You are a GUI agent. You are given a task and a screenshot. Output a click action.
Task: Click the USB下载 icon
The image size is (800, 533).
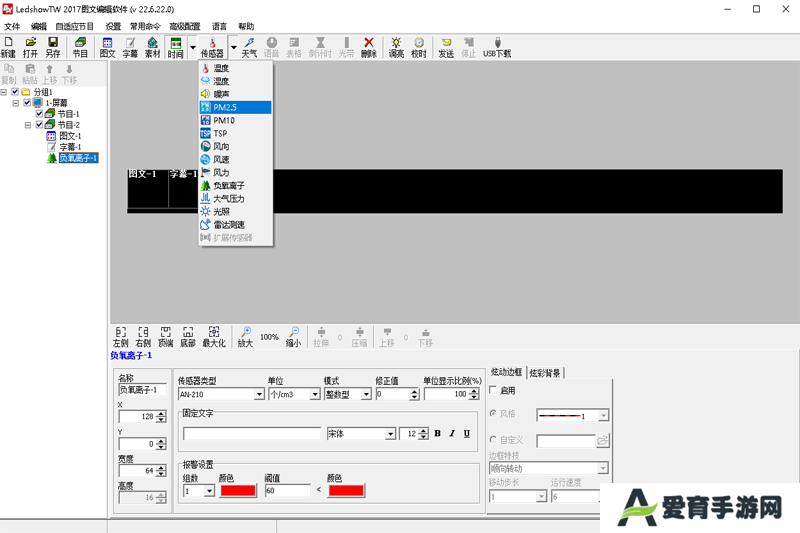(497, 47)
